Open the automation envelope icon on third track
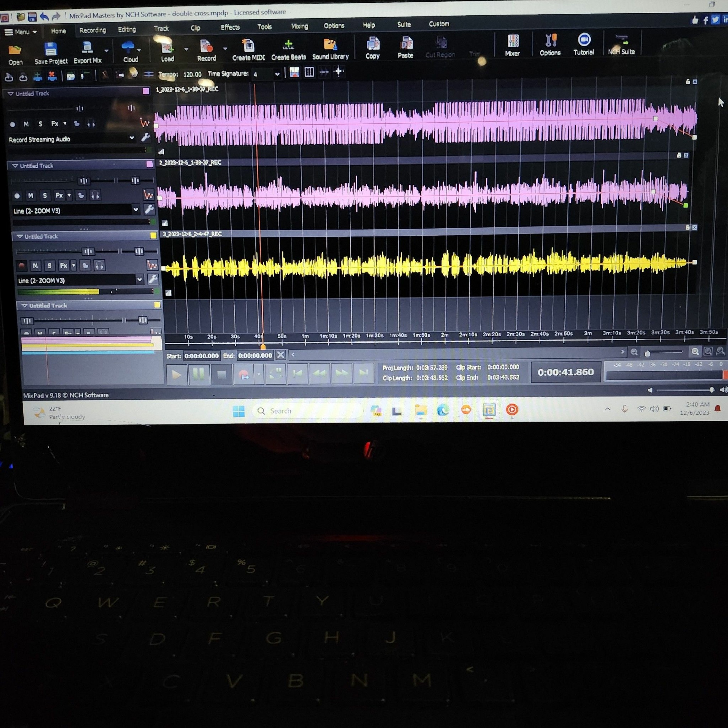This screenshot has height=728, width=728. point(152,265)
